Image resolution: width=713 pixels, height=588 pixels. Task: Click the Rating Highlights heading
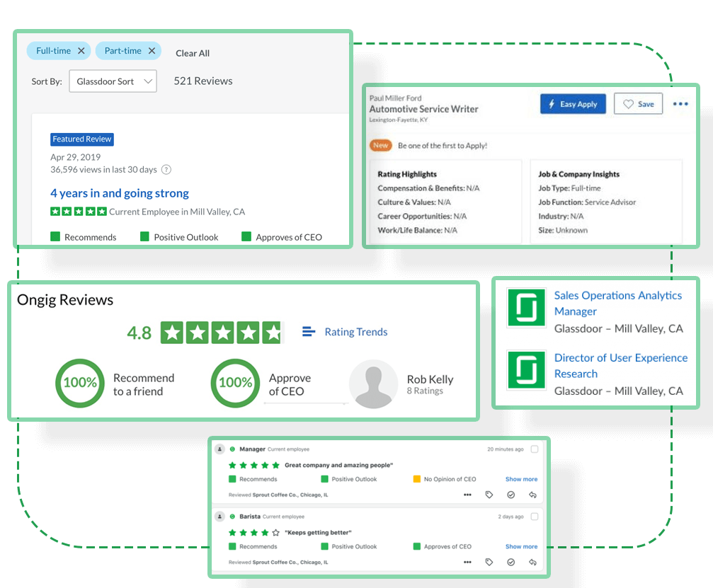pos(407,174)
